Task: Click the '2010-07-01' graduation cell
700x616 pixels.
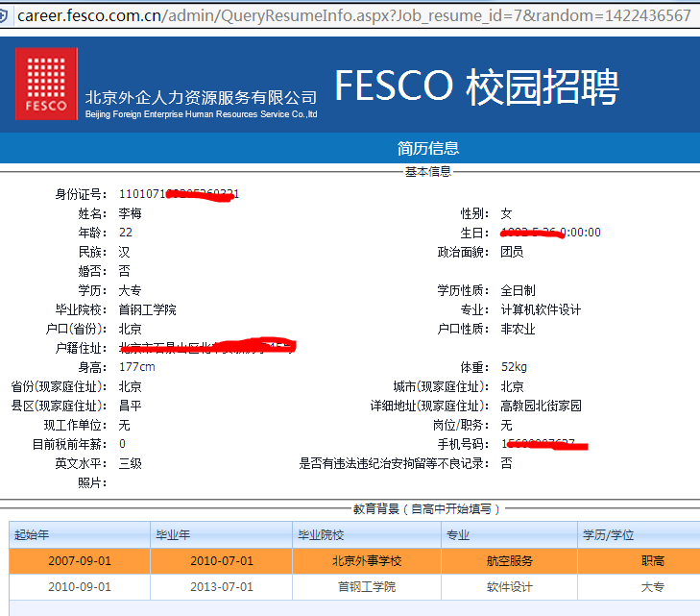Action: click(x=222, y=561)
